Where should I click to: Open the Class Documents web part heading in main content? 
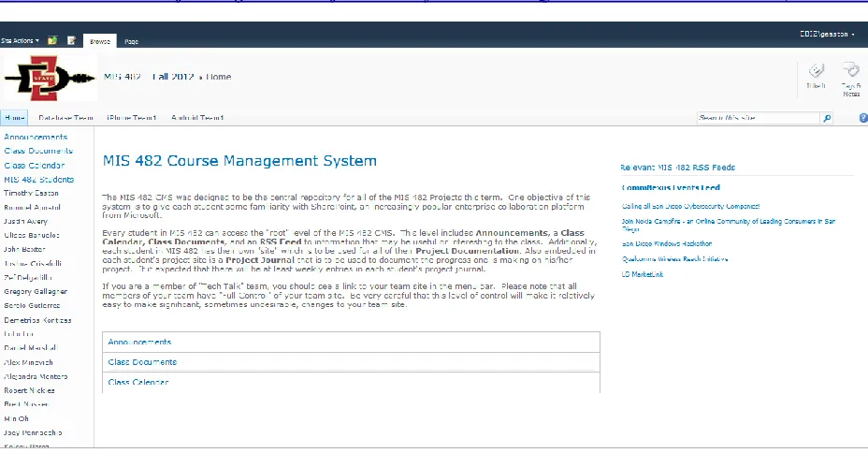tap(142, 361)
